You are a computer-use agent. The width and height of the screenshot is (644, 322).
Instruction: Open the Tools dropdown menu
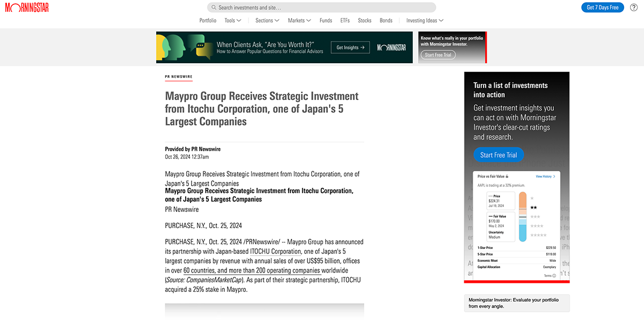232,20
